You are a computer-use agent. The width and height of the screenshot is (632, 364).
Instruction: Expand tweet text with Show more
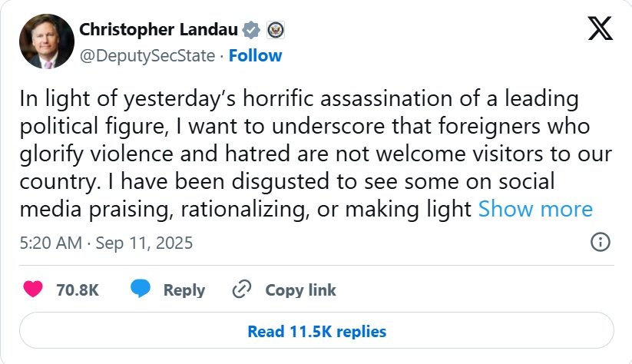pyautogui.click(x=535, y=209)
